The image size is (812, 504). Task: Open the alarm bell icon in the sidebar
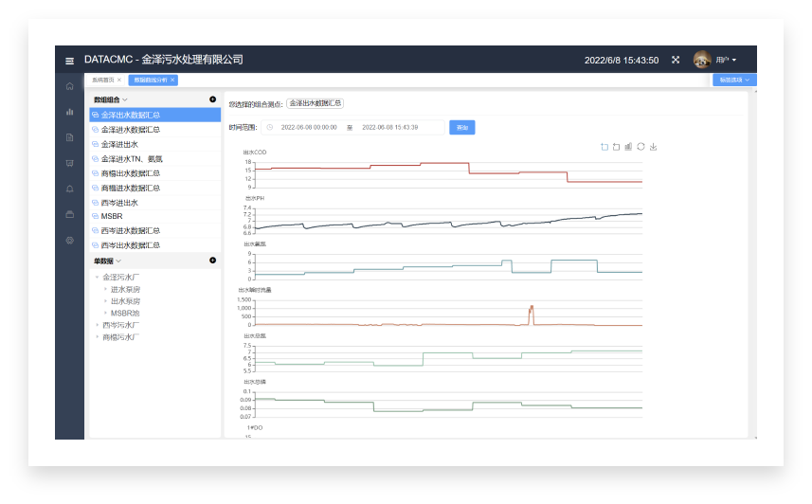(x=69, y=189)
